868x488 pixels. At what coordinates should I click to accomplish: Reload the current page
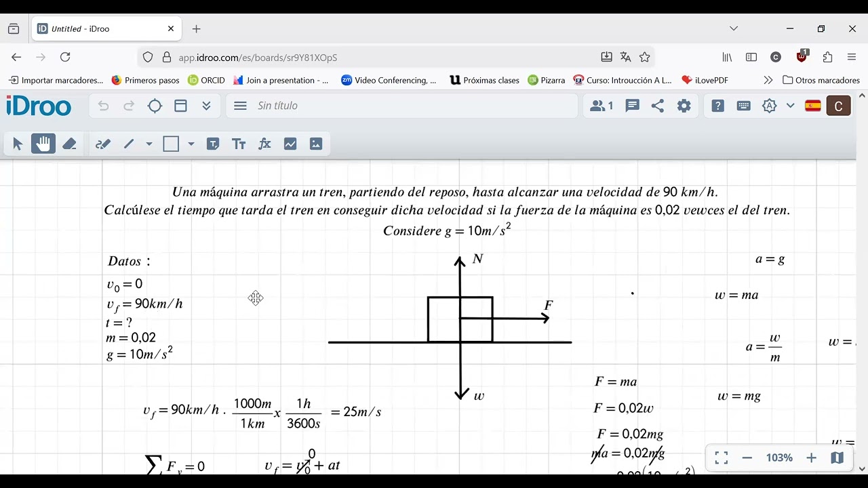click(x=65, y=58)
